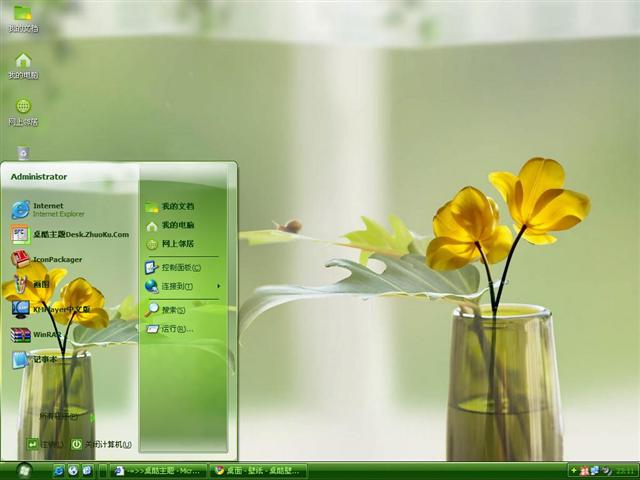Select 我的电脑 desktop icon
This screenshot has height=480, width=640.
23,65
